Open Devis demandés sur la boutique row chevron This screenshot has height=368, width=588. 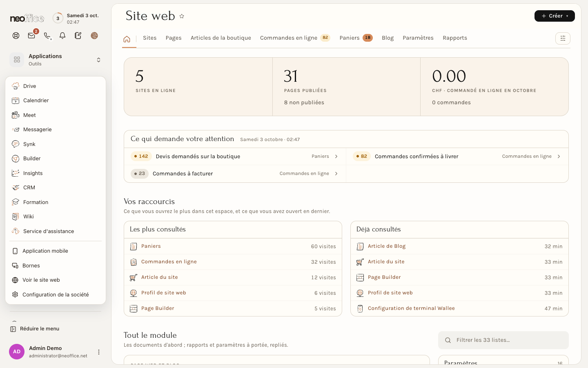pos(336,157)
